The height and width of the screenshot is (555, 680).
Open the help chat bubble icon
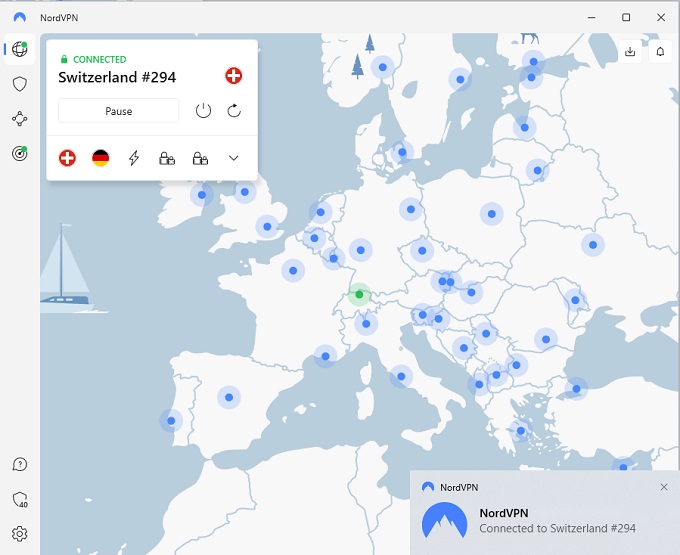20,464
